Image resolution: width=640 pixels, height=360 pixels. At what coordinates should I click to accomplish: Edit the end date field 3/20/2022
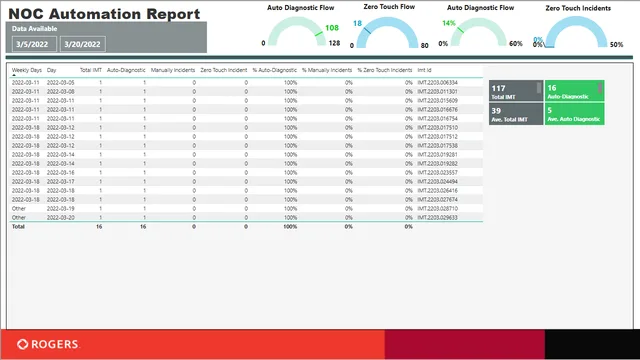(83, 44)
